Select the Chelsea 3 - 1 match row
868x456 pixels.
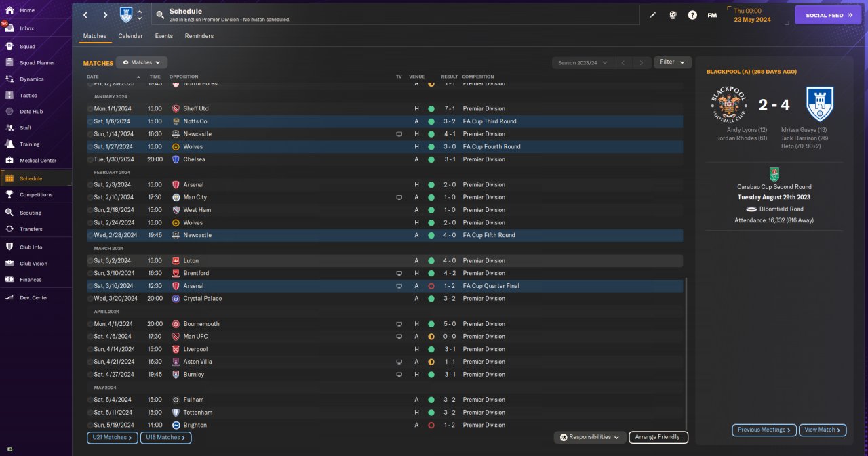click(384, 159)
